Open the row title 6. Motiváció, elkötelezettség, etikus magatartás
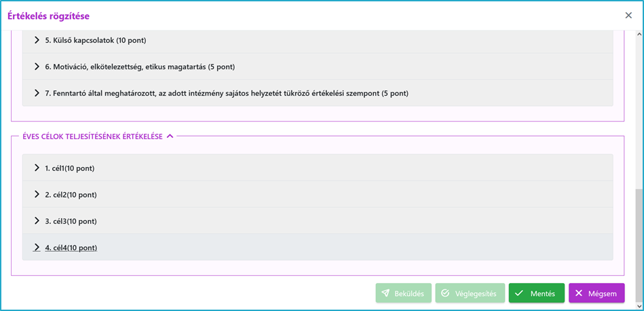The height and width of the screenshot is (311, 644). click(140, 67)
